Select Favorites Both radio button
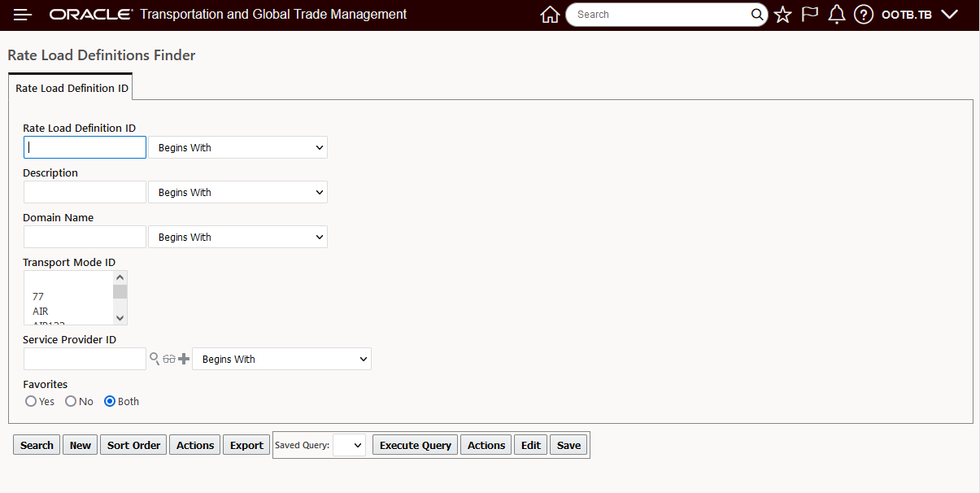Image resolution: width=980 pixels, height=493 pixels. (110, 401)
